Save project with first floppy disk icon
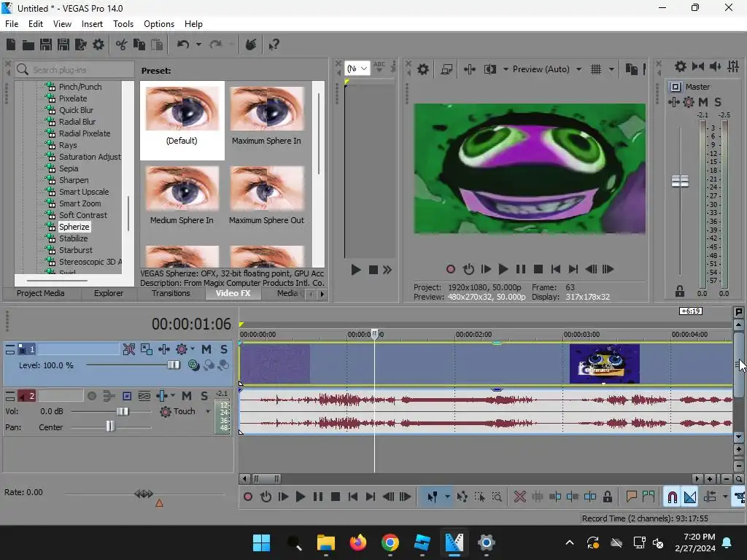The image size is (747, 560). click(46, 44)
